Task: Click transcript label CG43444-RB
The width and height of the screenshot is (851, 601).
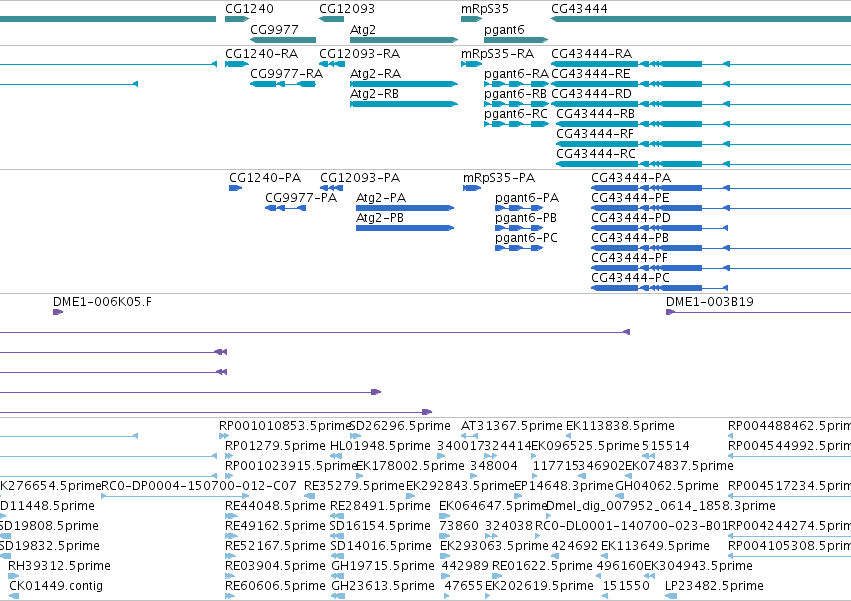Action: [595, 113]
